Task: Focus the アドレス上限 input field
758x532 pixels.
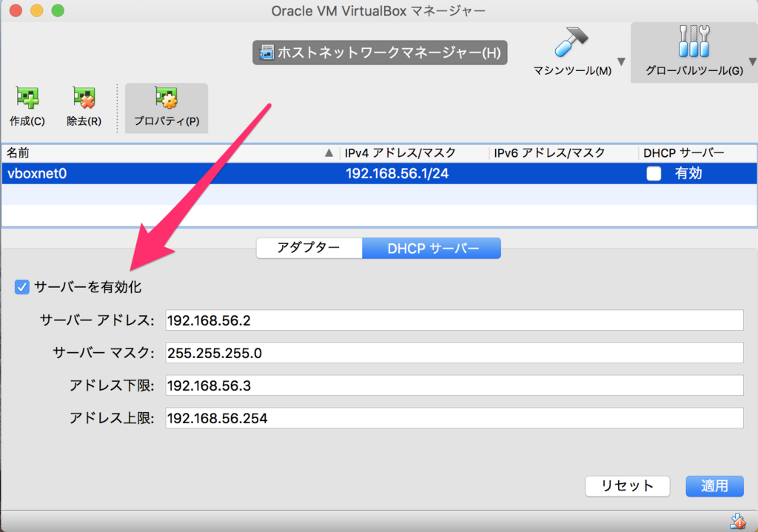Action: [455, 418]
